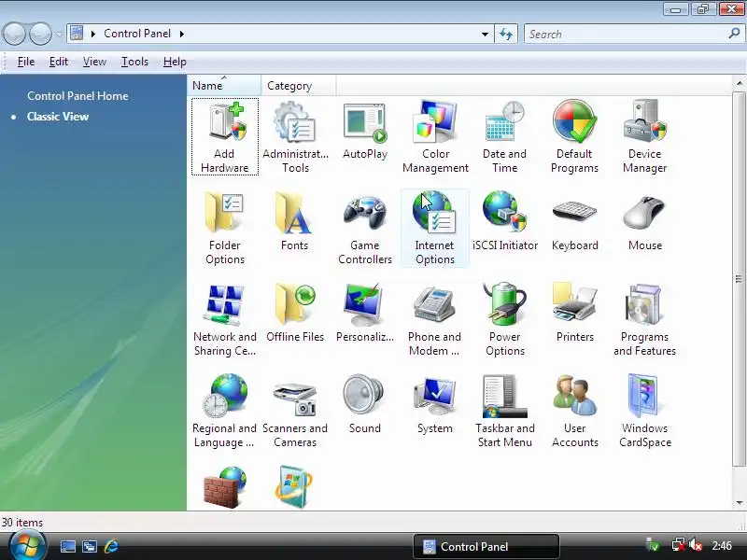Open recent pages dropdown arrow

tap(59, 35)
